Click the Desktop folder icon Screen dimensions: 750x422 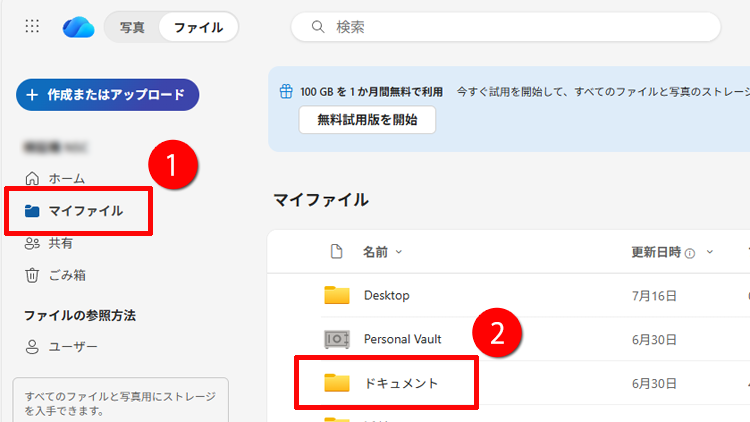[337, 295]
